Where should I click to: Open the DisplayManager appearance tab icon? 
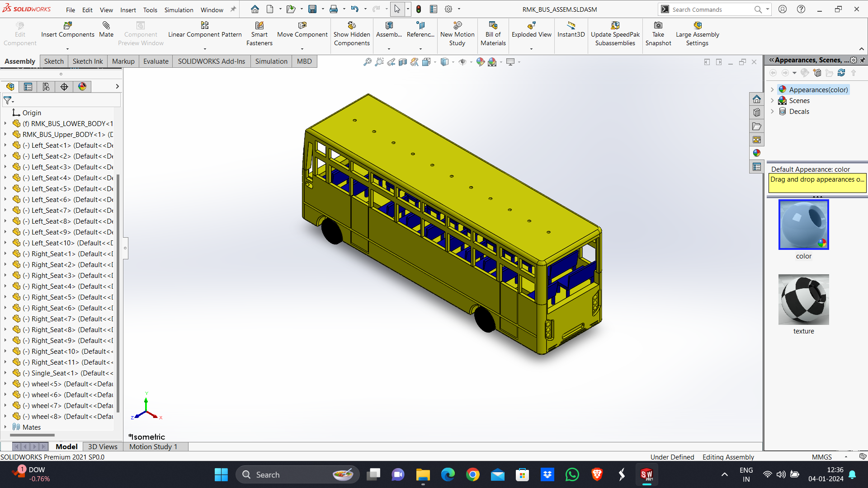click(82, 87)
